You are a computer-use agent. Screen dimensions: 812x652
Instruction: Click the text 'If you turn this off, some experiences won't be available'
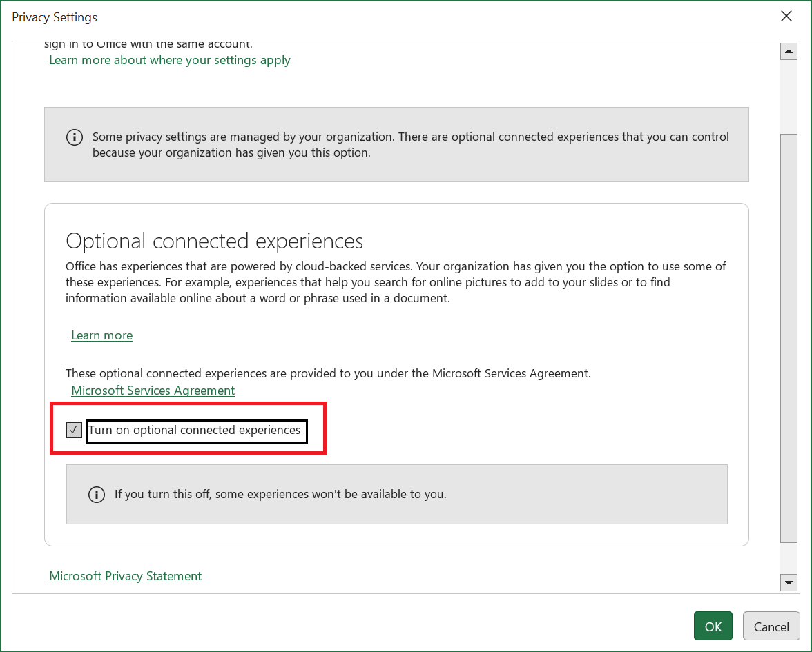tap(280, 494)
